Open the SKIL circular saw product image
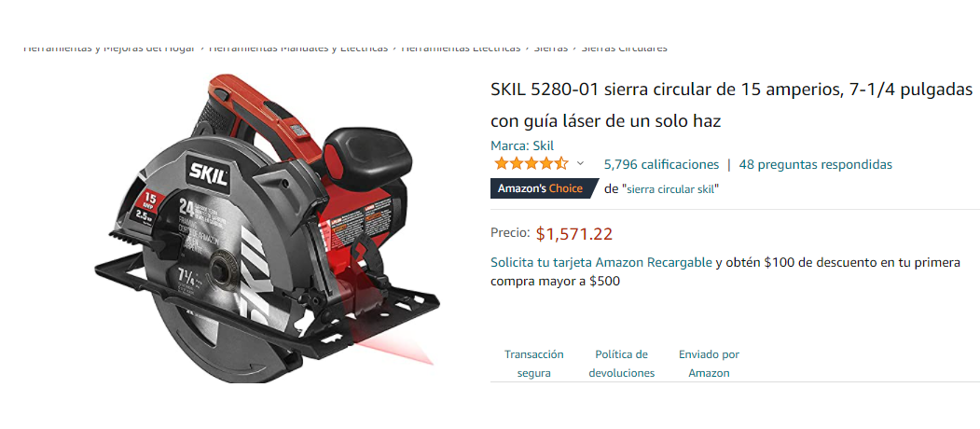 pos(267,228)
